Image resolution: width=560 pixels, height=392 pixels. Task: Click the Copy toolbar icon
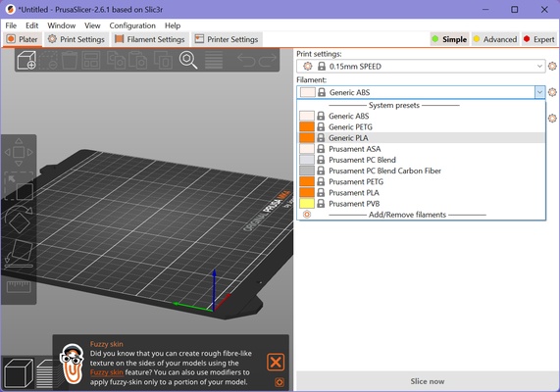tap(116, 60)
